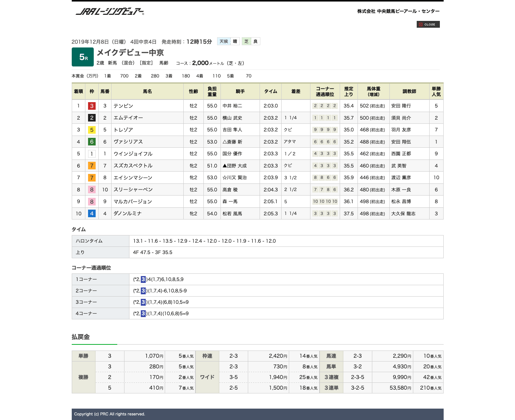Click the ハロンタイム row label
Screen dimensions: 515x420
tap(101, 241)
